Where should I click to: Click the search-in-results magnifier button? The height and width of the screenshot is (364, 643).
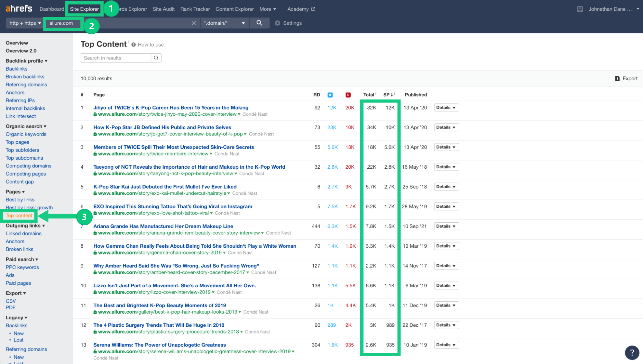click(156, 58)
